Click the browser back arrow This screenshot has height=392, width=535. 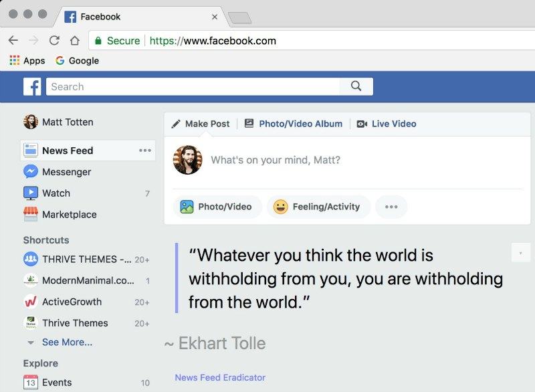click(13, 40)
